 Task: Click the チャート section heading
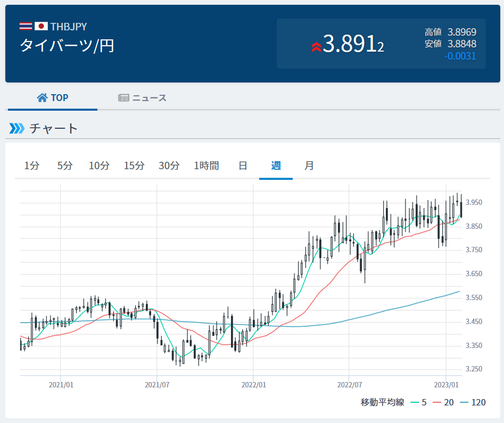click(x=53, y=128)
